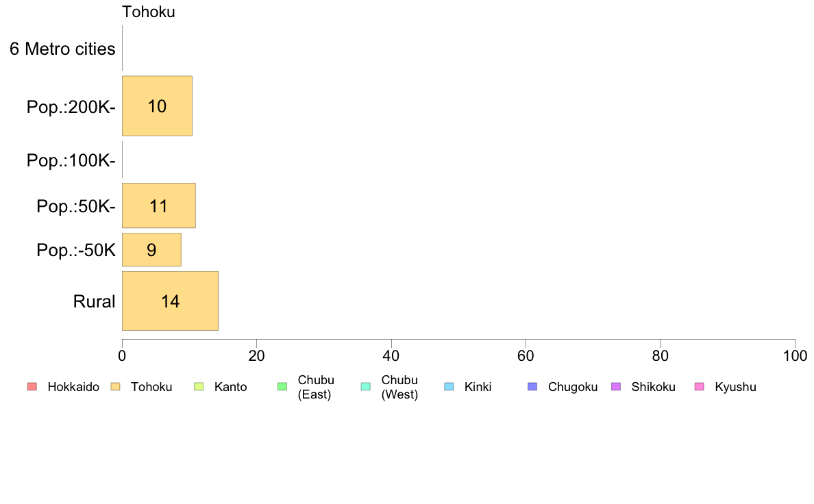
Task: Select the Pop.:200K- bar labeled 10
Action: tap(158, 106)
